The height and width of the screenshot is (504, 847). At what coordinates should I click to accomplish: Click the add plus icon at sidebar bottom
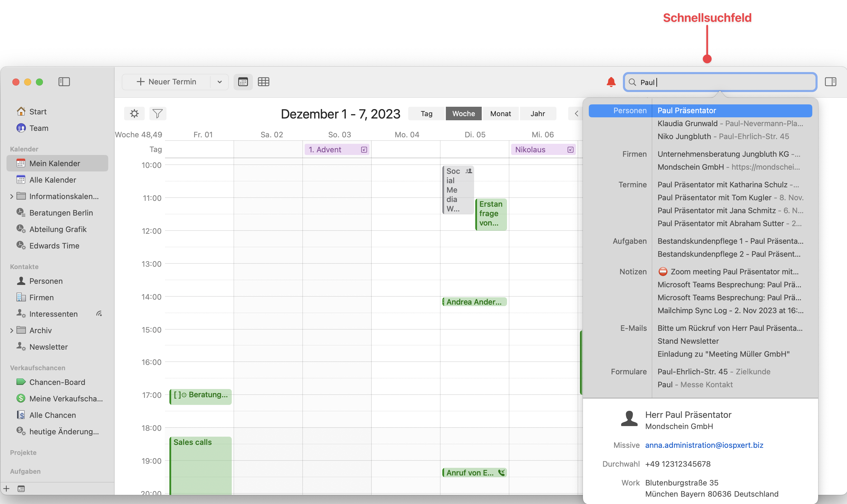point(6,489)
